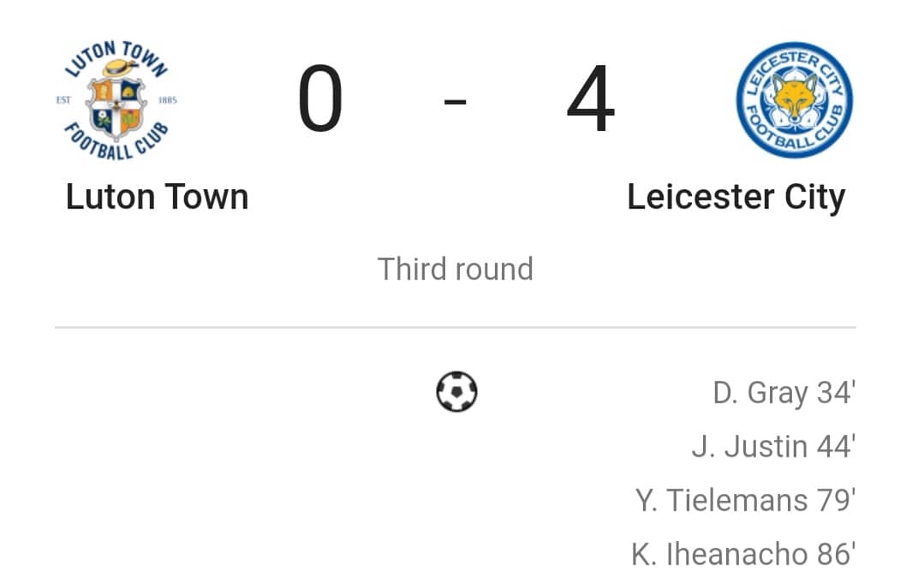Click the shield in Luton Town crest
The width and height of the screenshot is (918, 588).
tap(116, 109)
